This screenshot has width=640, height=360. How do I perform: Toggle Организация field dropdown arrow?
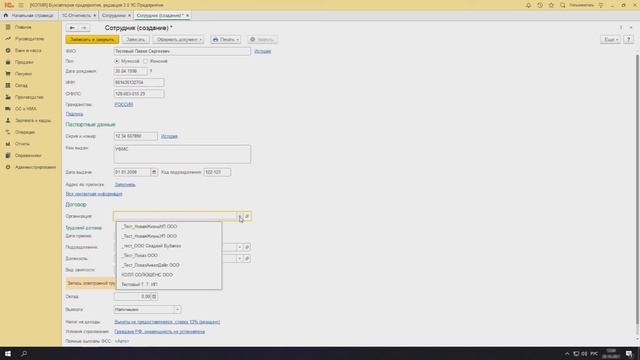click(240, 216)
